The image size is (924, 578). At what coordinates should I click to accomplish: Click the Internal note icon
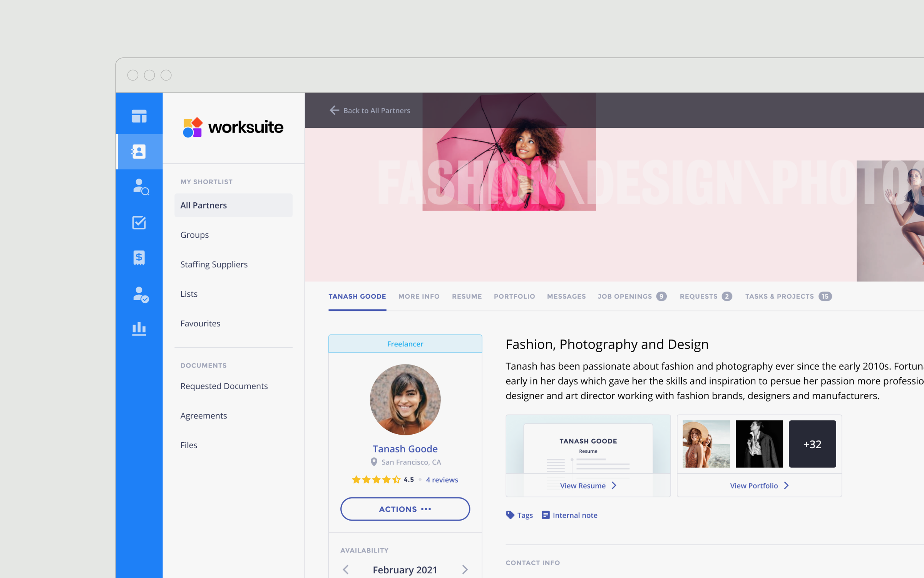point(546,515)
